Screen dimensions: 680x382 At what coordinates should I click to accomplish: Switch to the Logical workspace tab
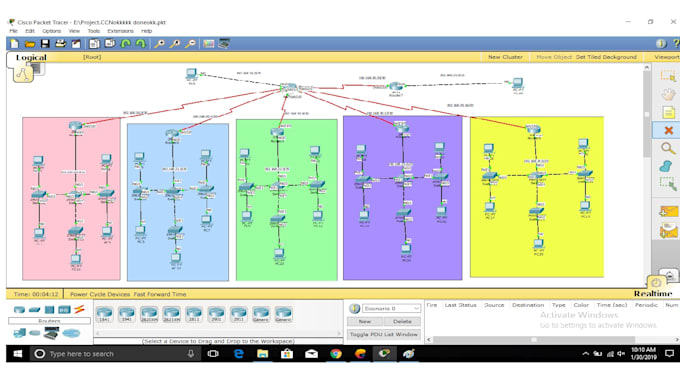pos(31,57)
